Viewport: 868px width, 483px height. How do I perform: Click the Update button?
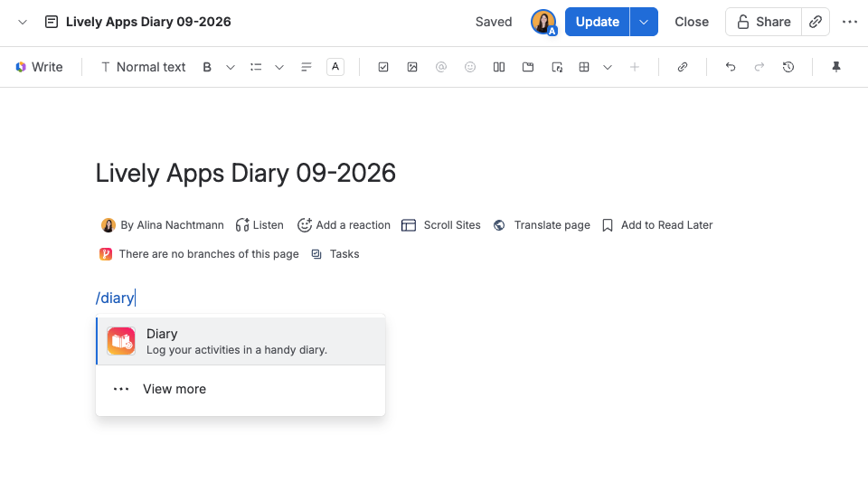598,22
